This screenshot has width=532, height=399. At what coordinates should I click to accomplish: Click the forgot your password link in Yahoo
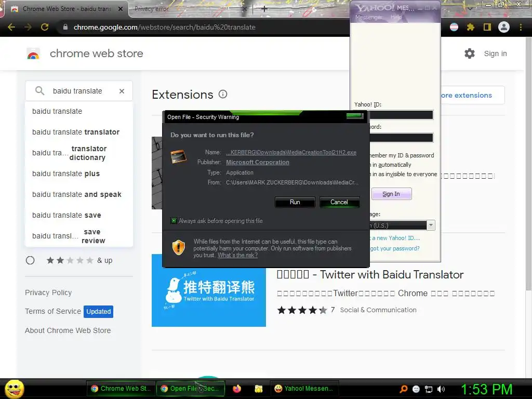(395, 248)
